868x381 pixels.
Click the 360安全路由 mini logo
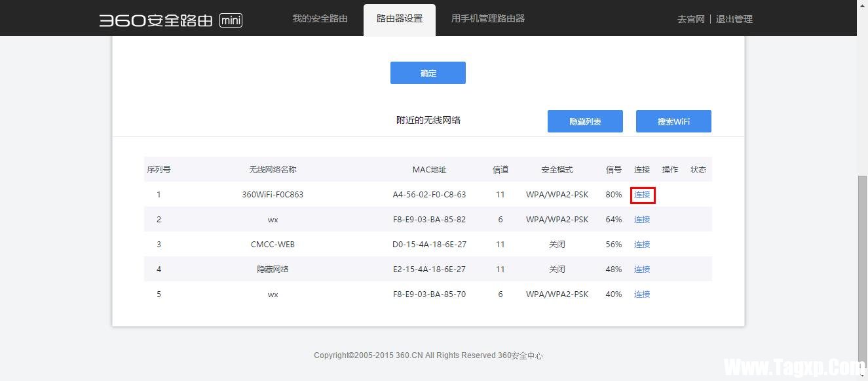coord(171,20)
